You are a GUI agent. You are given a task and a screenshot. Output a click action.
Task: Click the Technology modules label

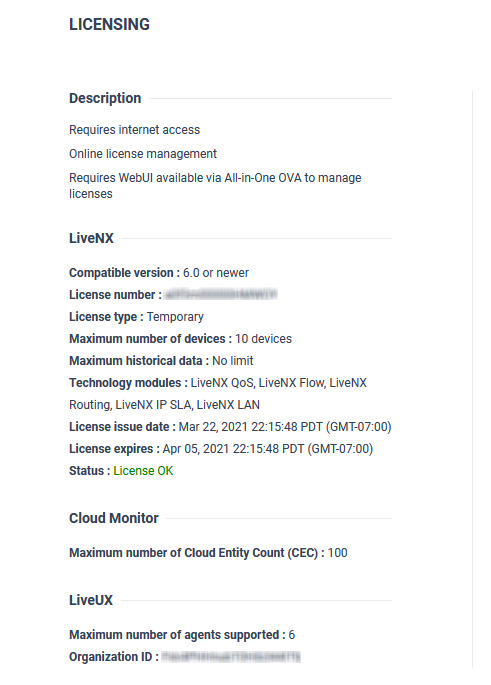click(x=128, y=383)
